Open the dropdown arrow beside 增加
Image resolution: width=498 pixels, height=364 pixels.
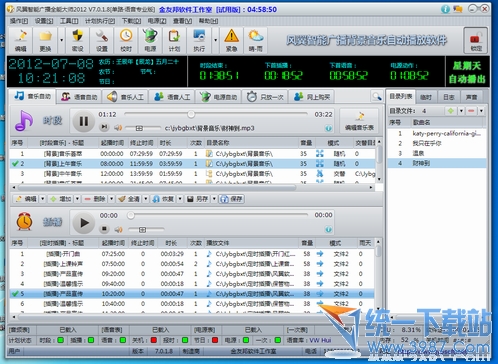[77, 199]
